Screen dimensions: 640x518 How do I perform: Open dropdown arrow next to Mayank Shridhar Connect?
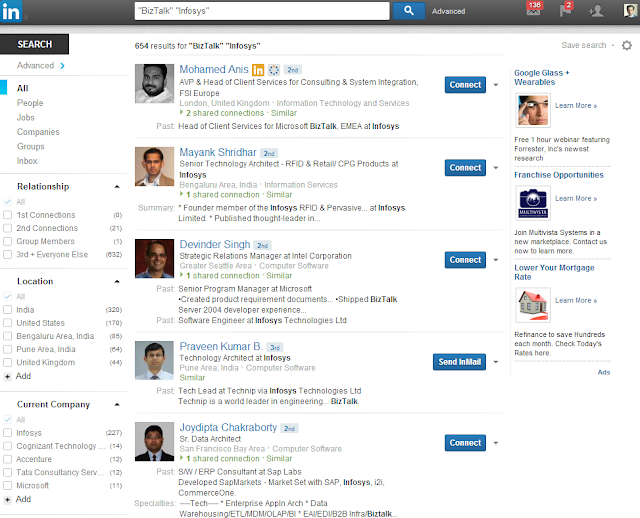[496, 168]
